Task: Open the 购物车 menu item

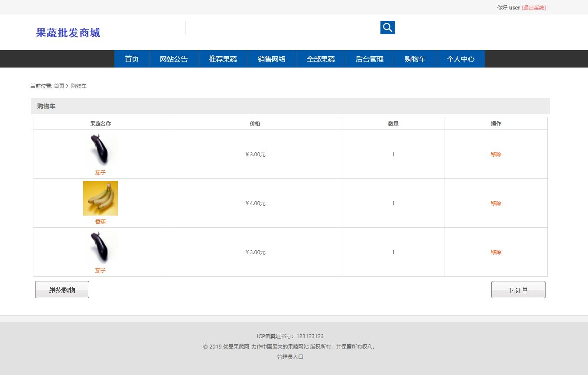Action: 414,59
